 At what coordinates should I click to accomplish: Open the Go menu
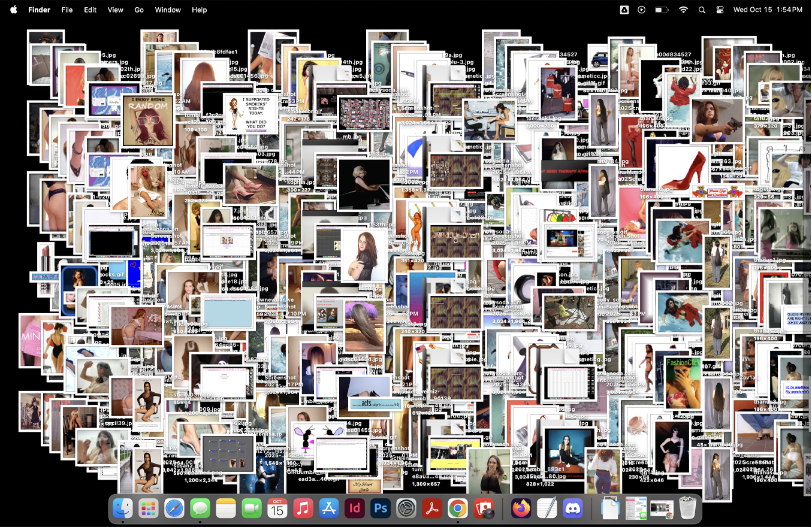point(139,10)
